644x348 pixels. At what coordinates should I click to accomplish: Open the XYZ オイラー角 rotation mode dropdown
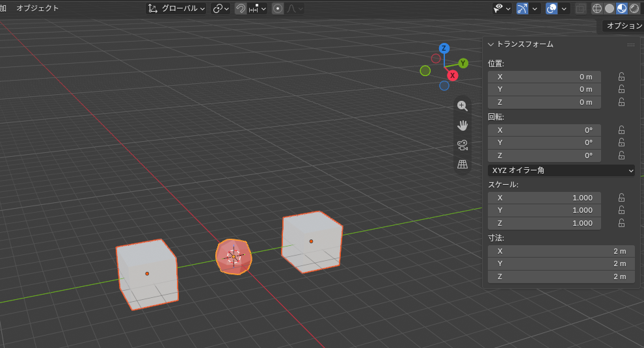click(x=561, y=170)
